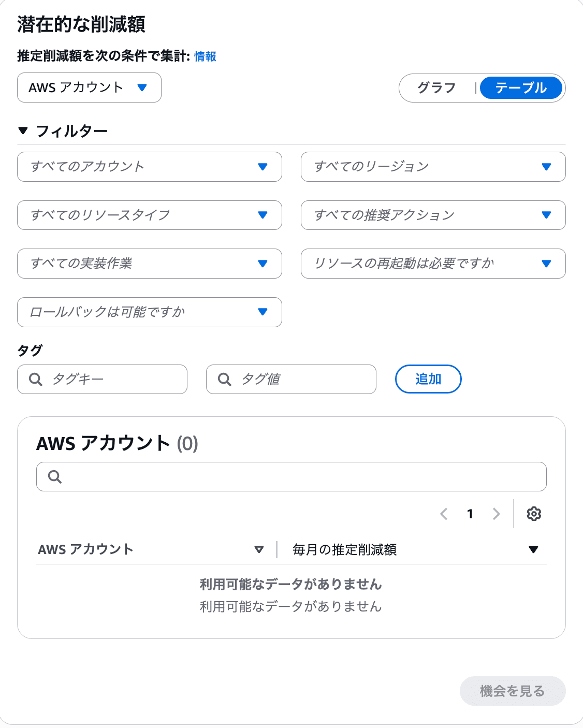
Task: Open table preferences gear icon
Action: tap(534, 514)
